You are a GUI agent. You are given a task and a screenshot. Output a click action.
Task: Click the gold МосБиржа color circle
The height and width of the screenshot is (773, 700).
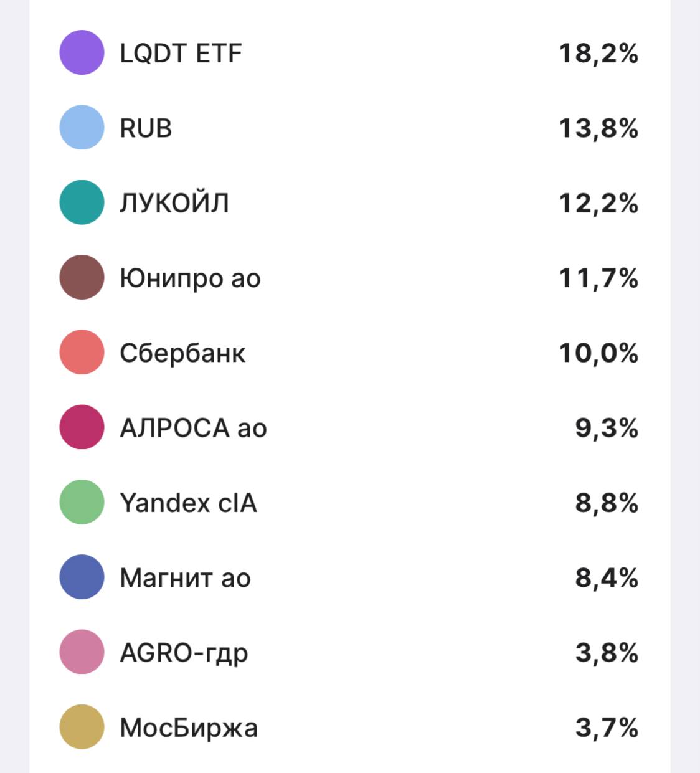[x=82, y=727]
